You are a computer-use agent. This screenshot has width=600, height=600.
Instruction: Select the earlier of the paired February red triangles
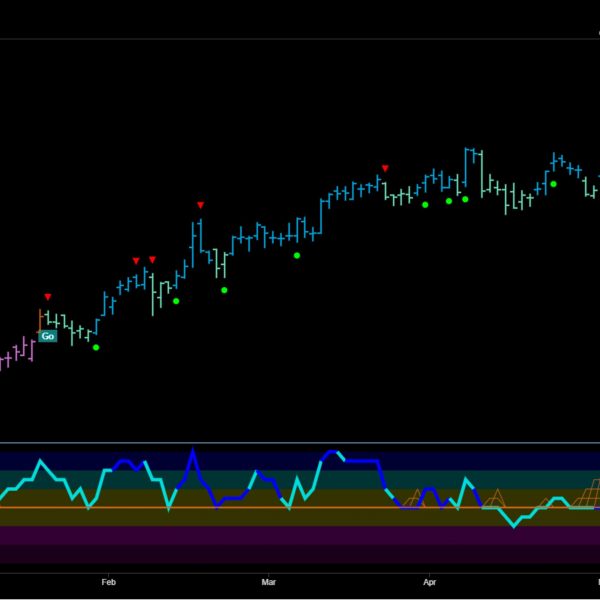(x=136, y=261)
